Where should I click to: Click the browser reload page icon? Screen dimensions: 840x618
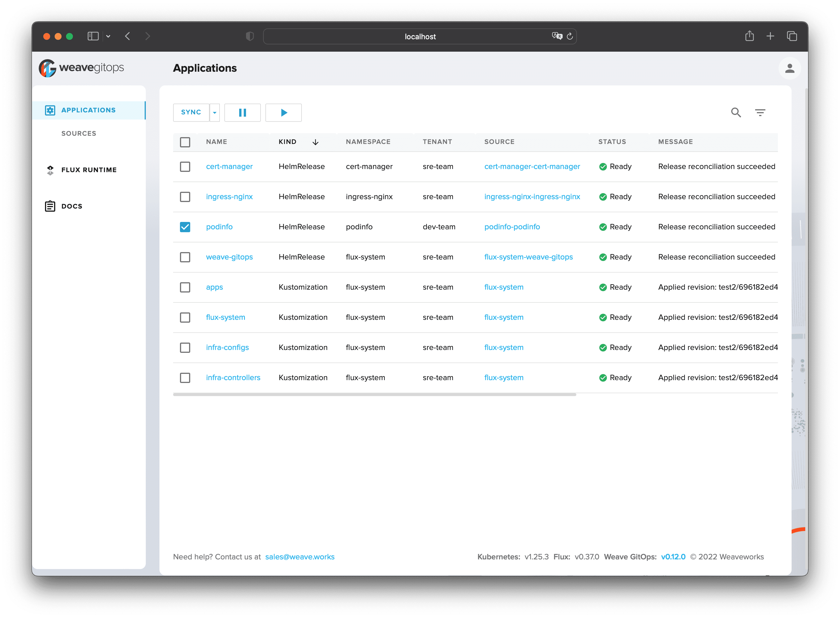(570, 36)
